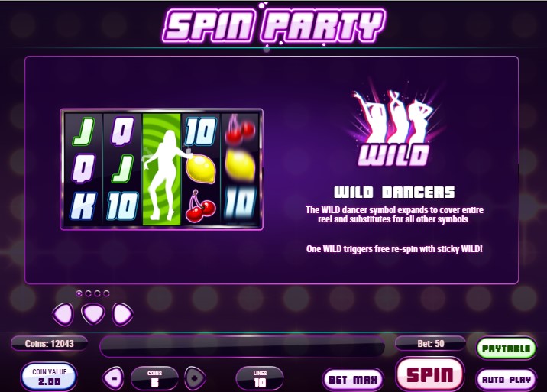Click the Coins 12043 balance display
Image resolution: width=547 pixels, height=392 pixels.
(x=49, y=344)
